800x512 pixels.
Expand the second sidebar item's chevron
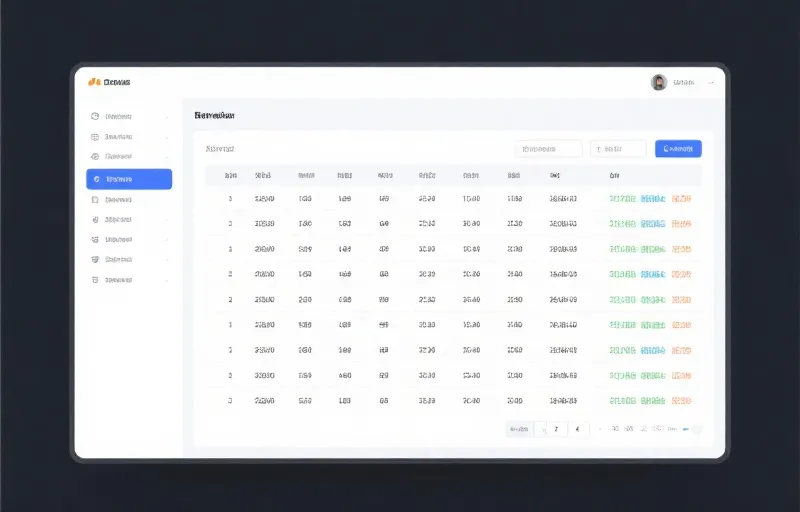pos(167,137)
